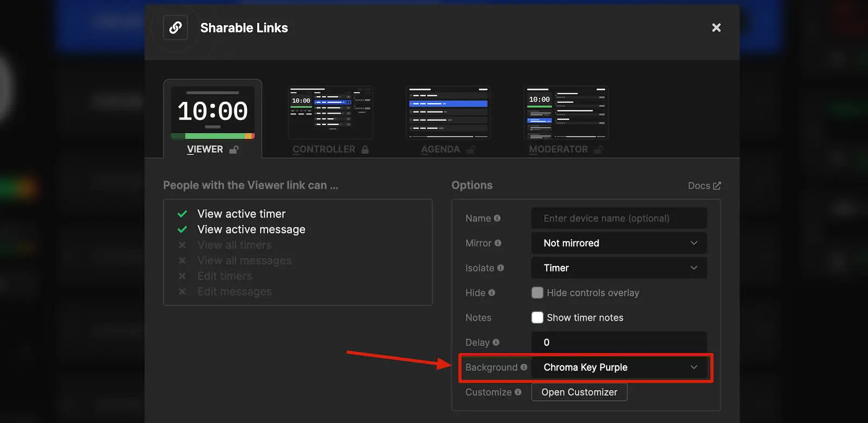The width and height of the screenshot is (868, 423).
Task: Click the Controller preview thumbnail
Action: [330, 113]
